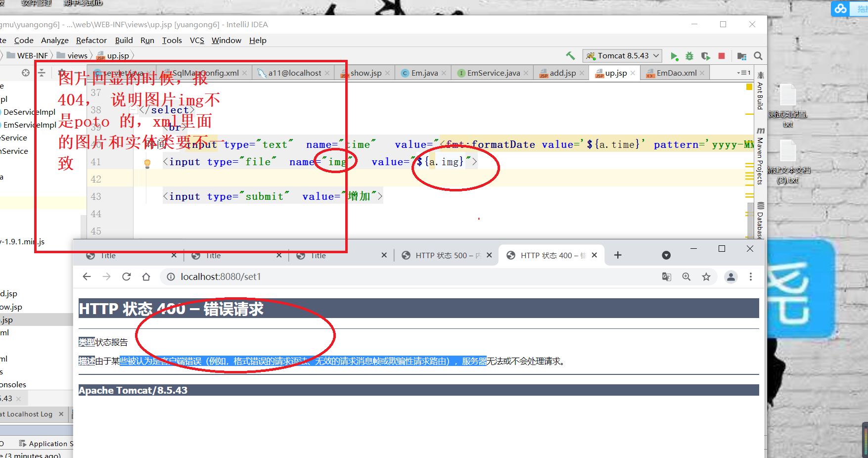Viewport: 868px width, 458px height.
Task: Click the Search Everywhere magnifier in IDEA
Action: [x=758, y=56]
